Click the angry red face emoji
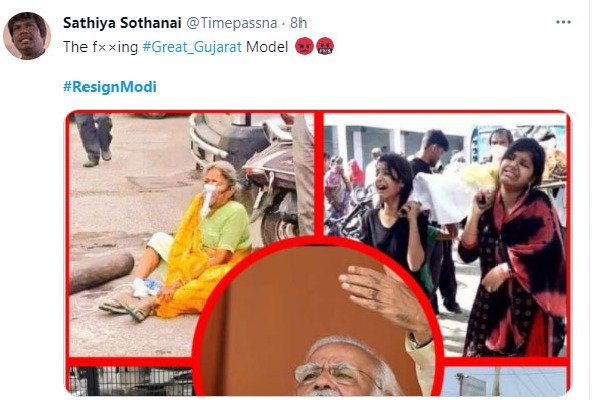This screenshot has width=600, height=400. 304,47
